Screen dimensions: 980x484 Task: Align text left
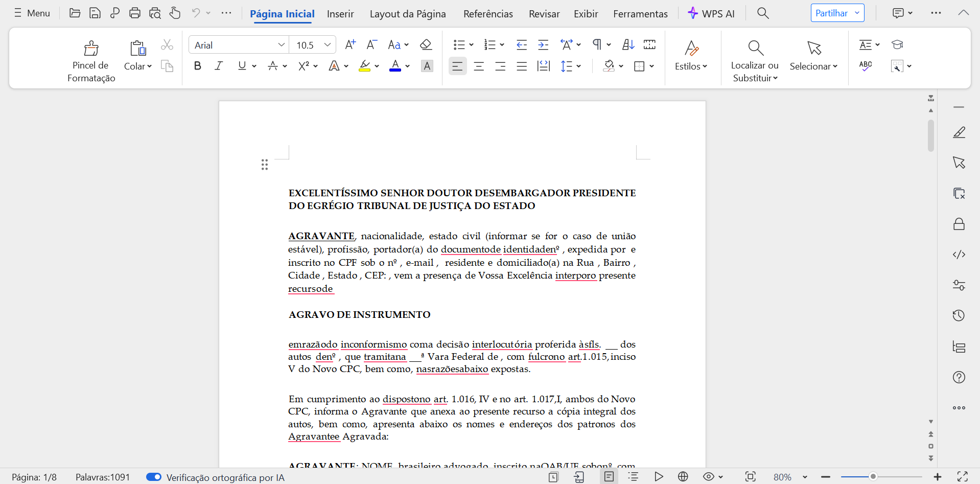pos(458,66)
